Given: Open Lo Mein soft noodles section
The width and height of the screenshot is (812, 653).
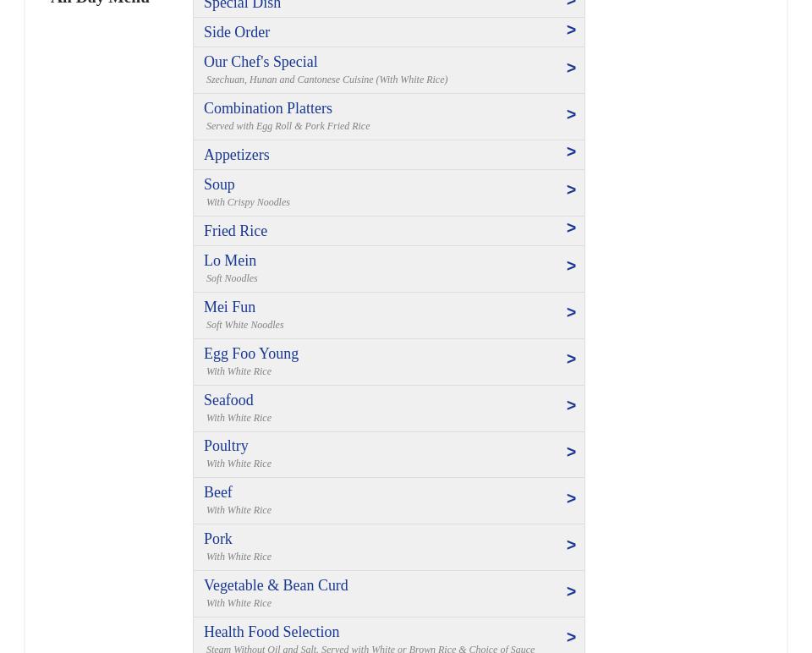Looking at the screenshot, I should point(230,261).
